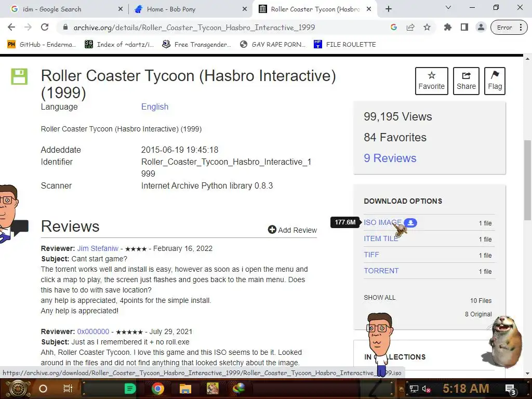Open the Chrome profile avatar
Screen dimensions: 532x399
(481, 27)
